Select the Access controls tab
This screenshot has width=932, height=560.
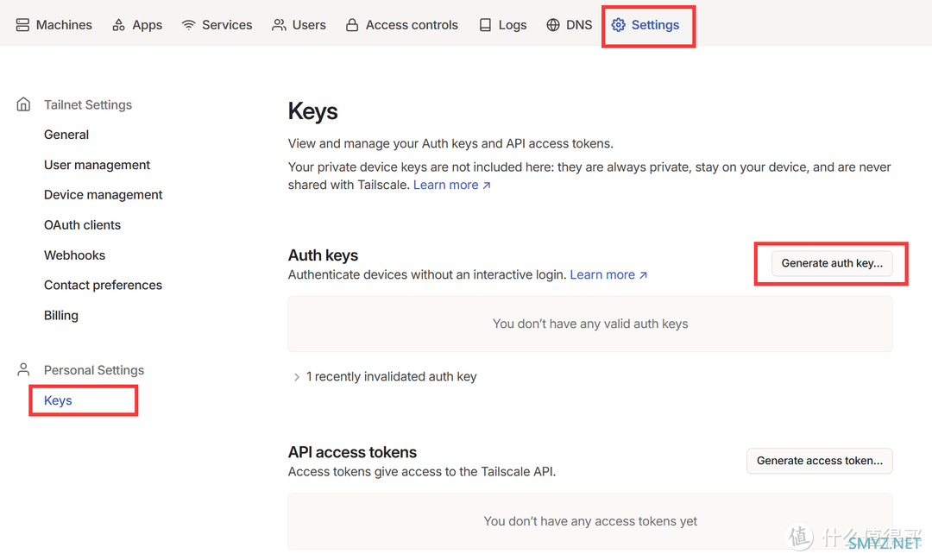402,25
